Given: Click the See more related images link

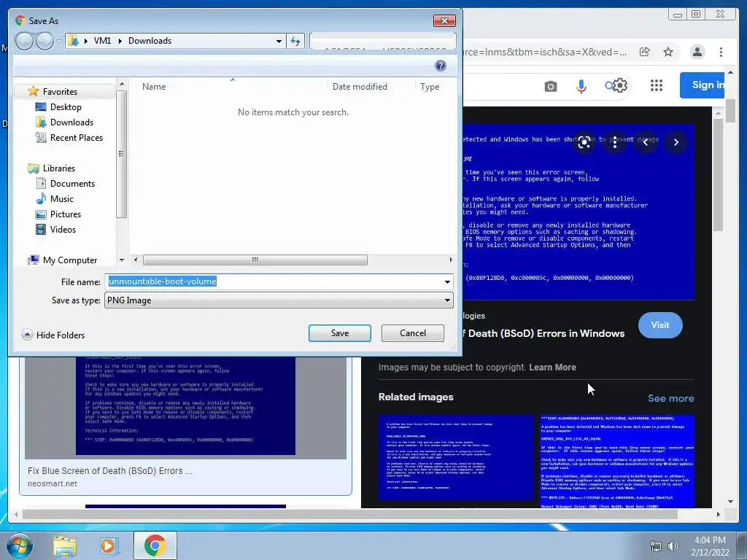Looking at the screenshot, I should click(x=671, y=398).
